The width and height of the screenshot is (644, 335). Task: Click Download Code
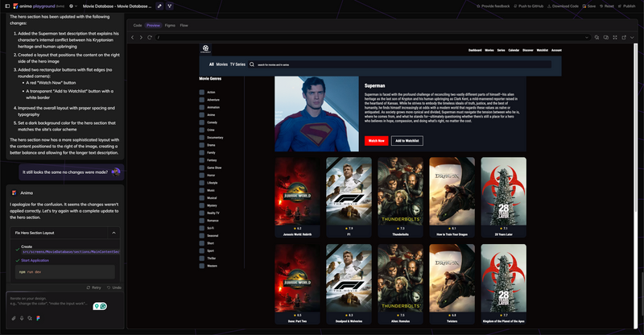(563, 6)
